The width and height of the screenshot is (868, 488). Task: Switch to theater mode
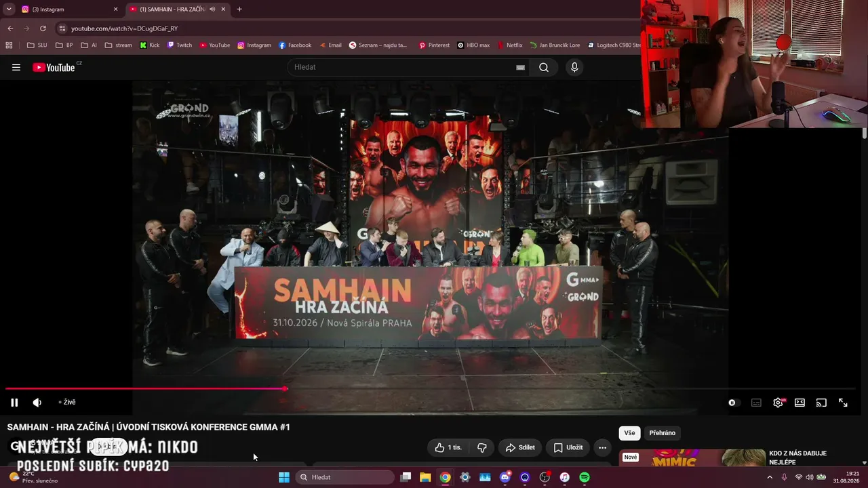click(800, 403)
